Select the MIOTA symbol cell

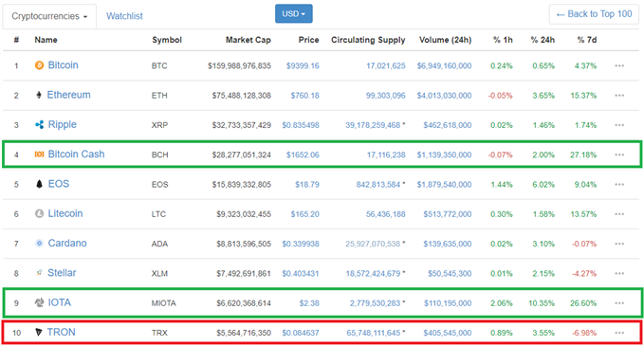[x=163, y=303]
